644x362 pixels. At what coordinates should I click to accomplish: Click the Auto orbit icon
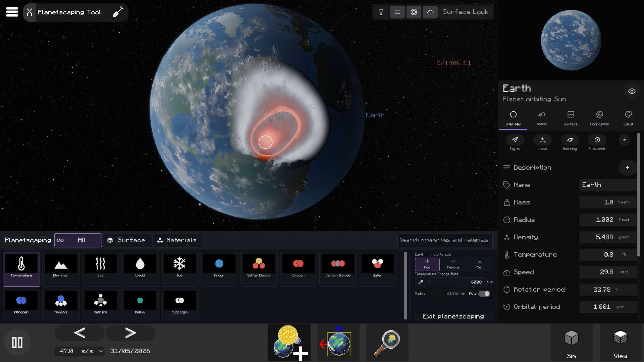[x=597, y=140]
